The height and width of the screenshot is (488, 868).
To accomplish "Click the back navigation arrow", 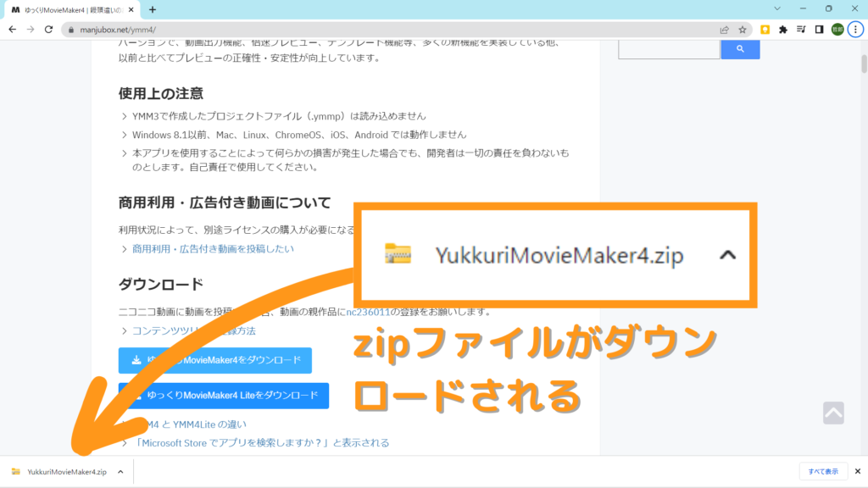I will coord(13,28).
